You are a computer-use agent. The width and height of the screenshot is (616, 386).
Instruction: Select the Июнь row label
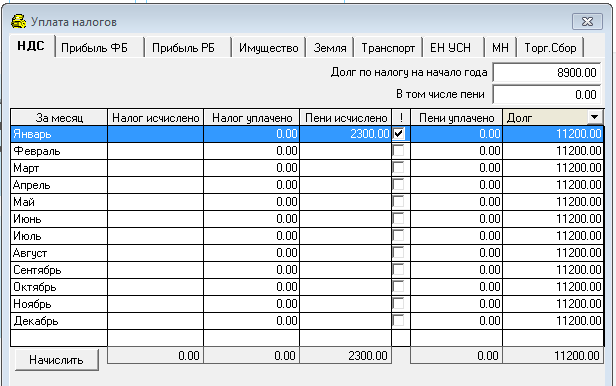[x=27, y=219]
